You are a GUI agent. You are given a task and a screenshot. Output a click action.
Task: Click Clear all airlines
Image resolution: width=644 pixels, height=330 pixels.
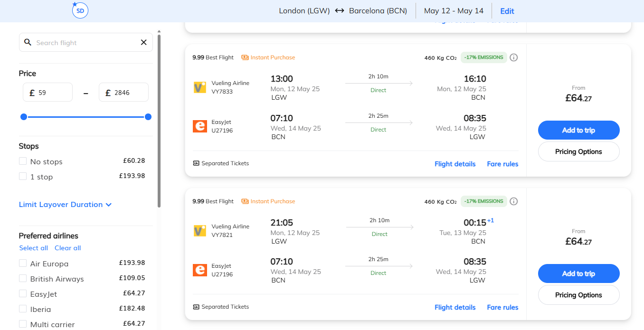coord(68,248)
